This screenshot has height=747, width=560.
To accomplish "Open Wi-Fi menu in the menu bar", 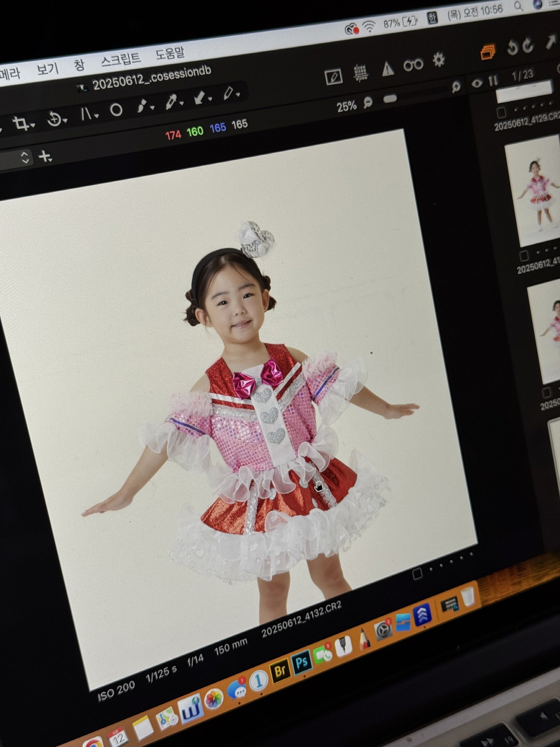I will coord(369,26).
